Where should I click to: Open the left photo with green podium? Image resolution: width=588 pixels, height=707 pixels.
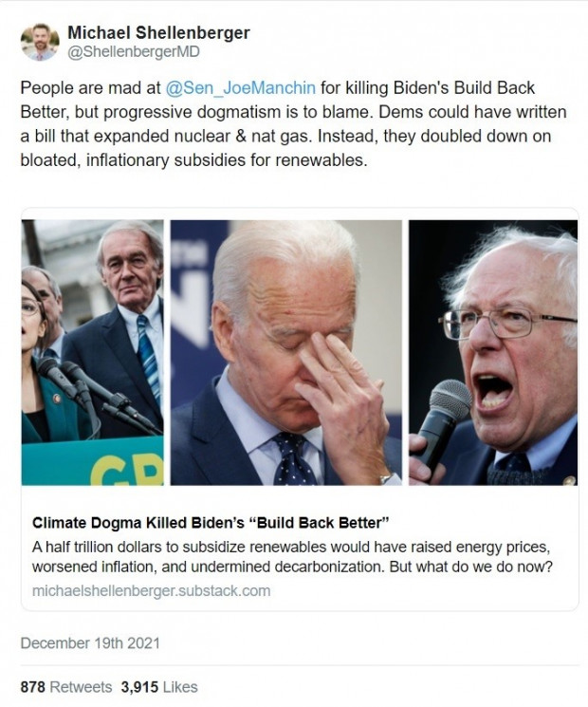(93, 353)
